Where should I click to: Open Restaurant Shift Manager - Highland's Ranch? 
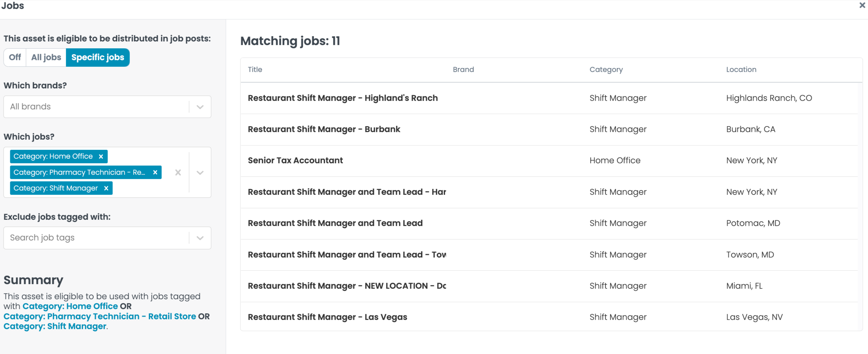pyautogui.click(x=343, y=98)
